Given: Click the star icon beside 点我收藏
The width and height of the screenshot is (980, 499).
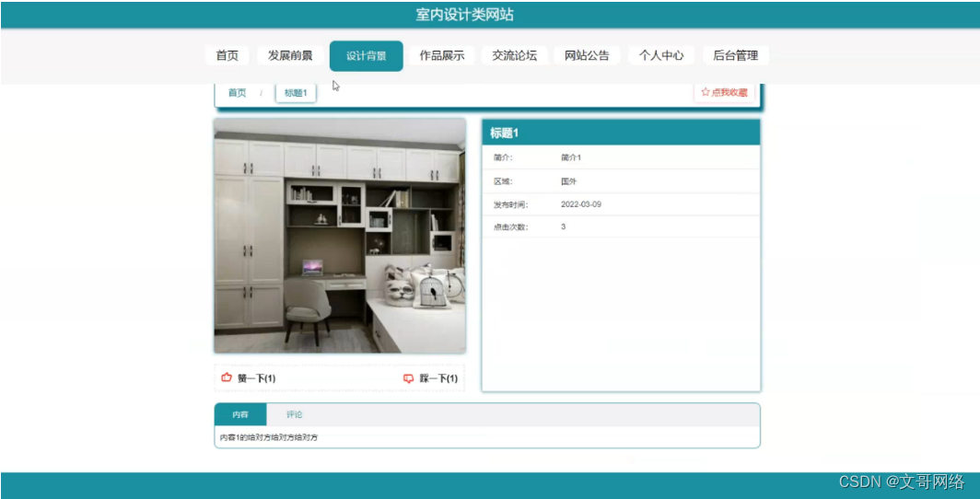Looking at the screenshot, I should pyautogui.click(x=706, y=92).
